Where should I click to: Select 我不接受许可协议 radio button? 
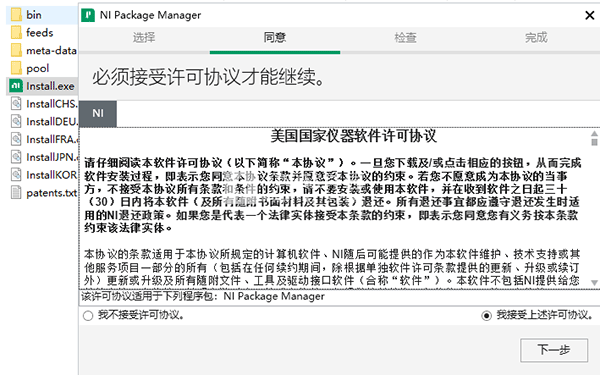pyautogui.click(x=88, y=316)
